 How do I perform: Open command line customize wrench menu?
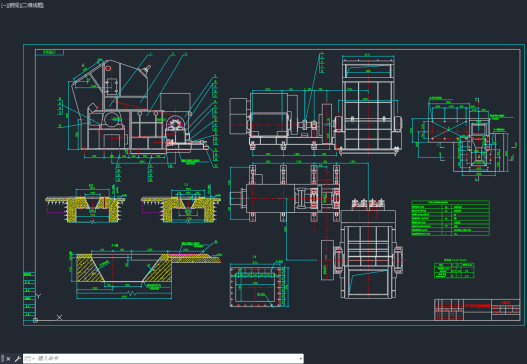coord(17,359)
